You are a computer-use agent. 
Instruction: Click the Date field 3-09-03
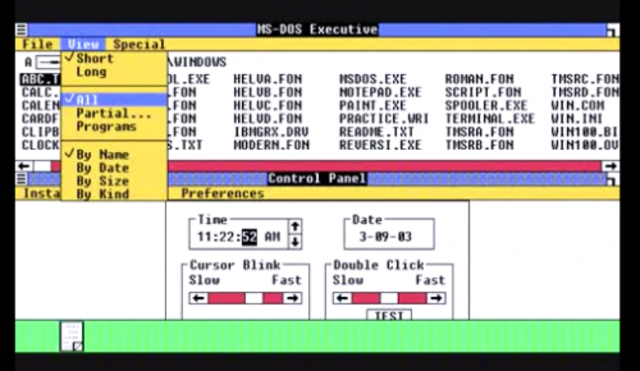coord(385,237)
